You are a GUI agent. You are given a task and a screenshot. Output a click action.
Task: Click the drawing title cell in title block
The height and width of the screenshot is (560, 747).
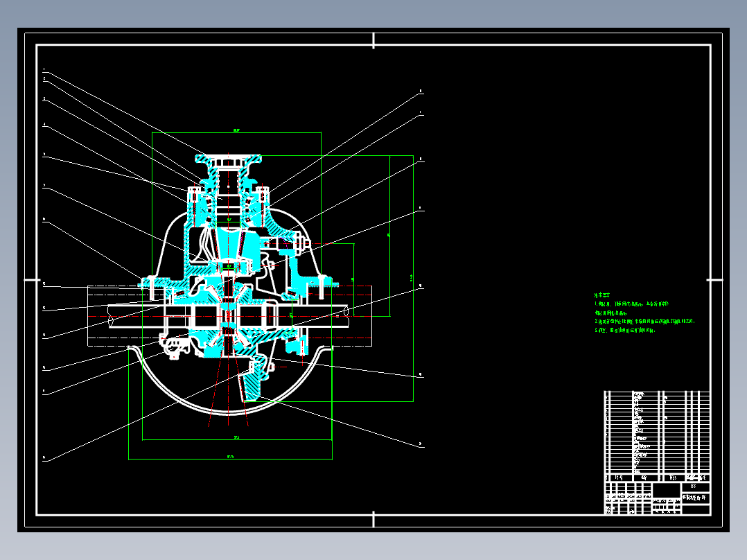(696, 498)
